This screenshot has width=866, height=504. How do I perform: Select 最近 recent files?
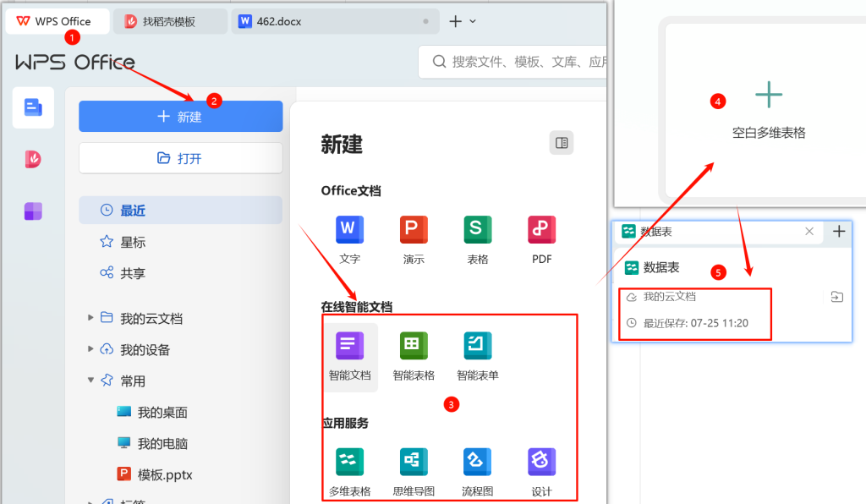(181, 211)
